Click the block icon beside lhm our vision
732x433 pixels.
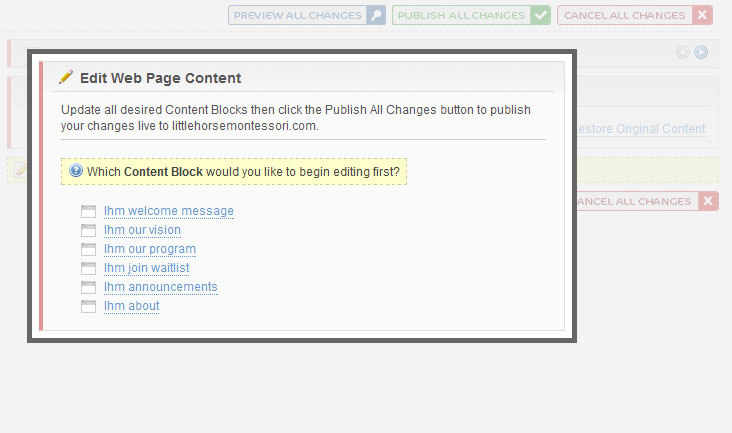tap(88, 230)
